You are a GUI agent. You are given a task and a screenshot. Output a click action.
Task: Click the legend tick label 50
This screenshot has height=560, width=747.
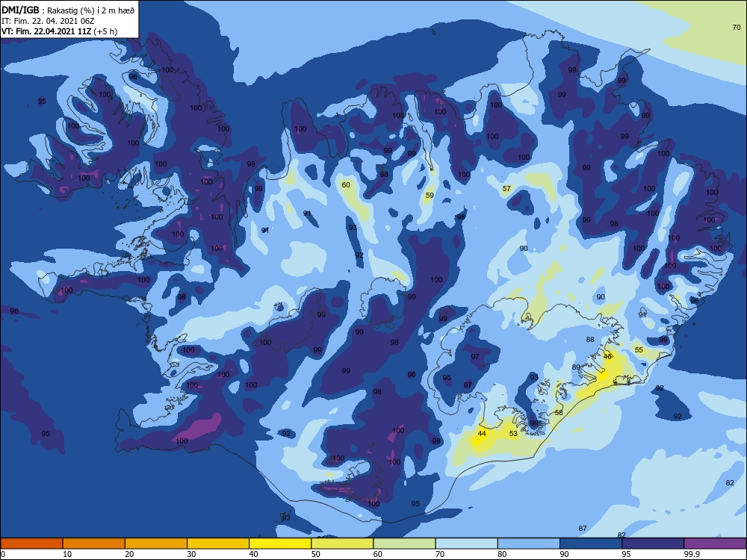pyautogui.click(x=315, y=554)
